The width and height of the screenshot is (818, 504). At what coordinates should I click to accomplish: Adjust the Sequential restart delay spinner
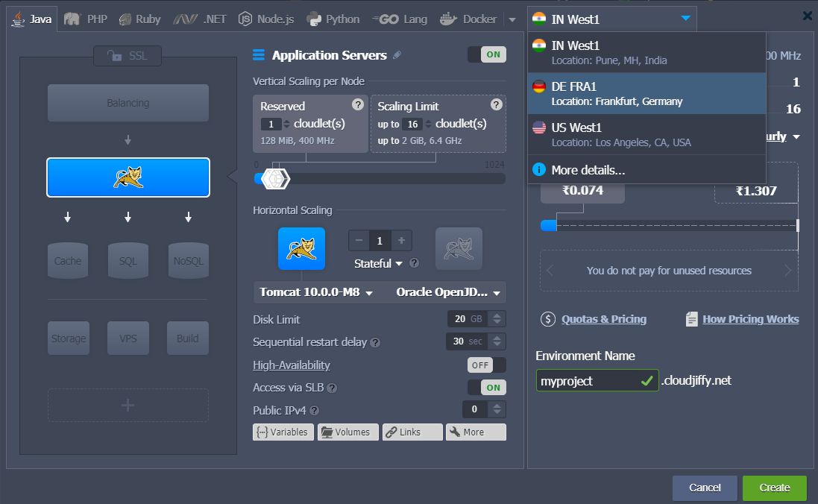tap(497, 341)
